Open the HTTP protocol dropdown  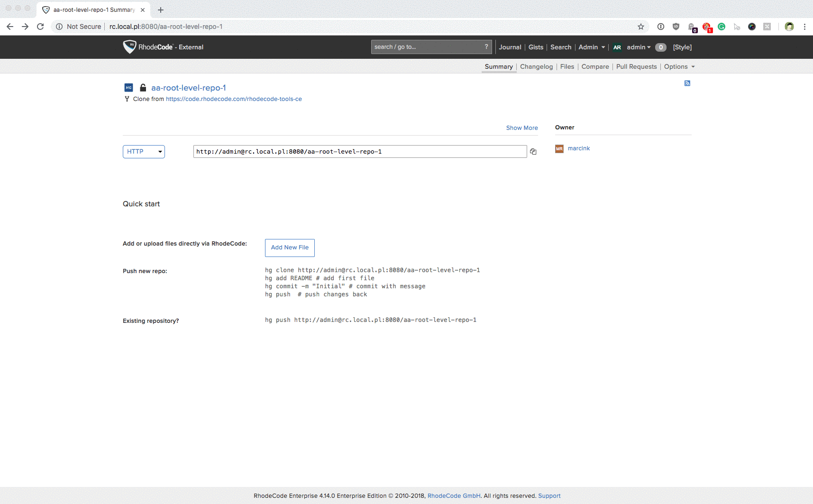pos(144,152)
